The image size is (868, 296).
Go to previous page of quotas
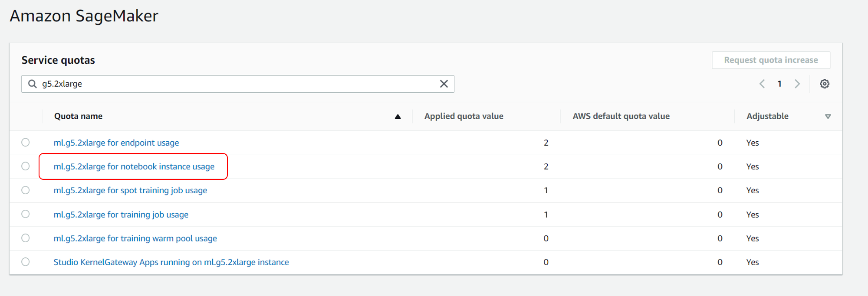(x=762, y=84)
